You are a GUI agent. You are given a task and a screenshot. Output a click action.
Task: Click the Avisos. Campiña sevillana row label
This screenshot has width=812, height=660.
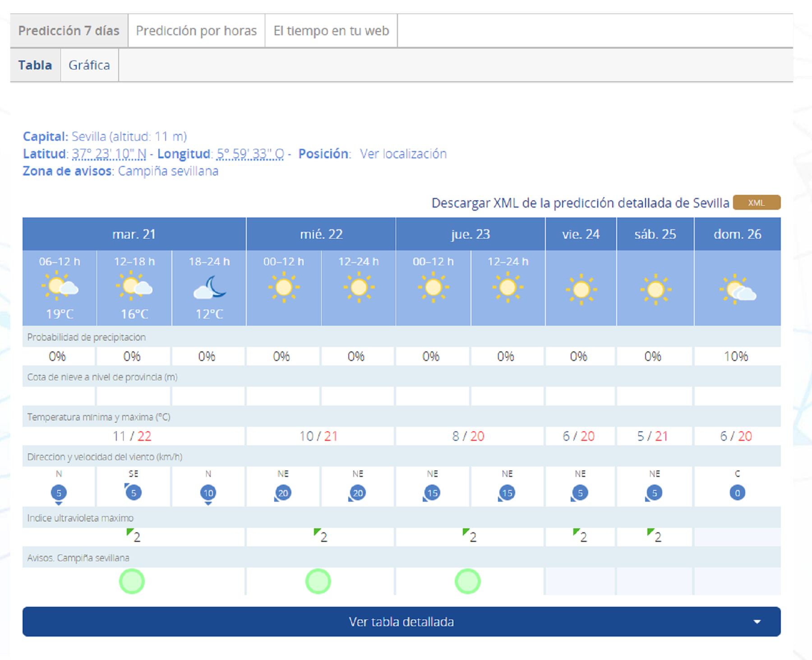(x=78, y=558)
